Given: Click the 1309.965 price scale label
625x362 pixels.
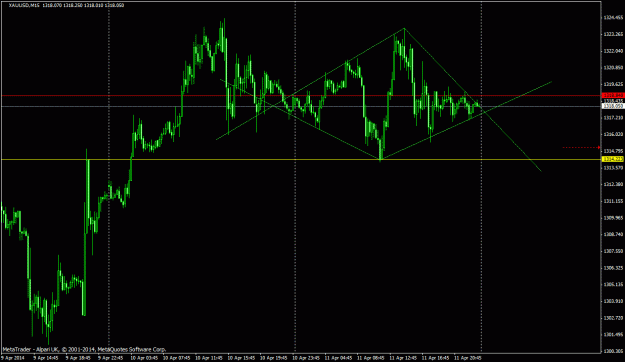Looking at the screenshot, I should pyautogui.click(x=613, y=218).
